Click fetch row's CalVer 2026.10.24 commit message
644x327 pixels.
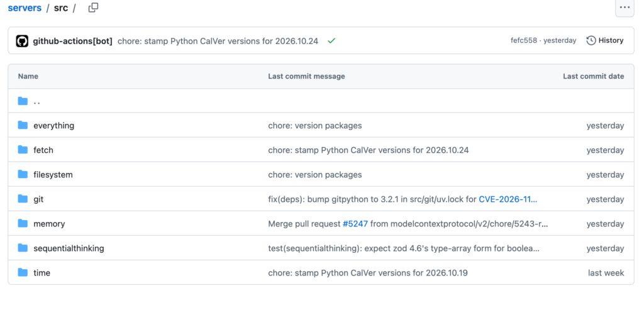point(369,150)
